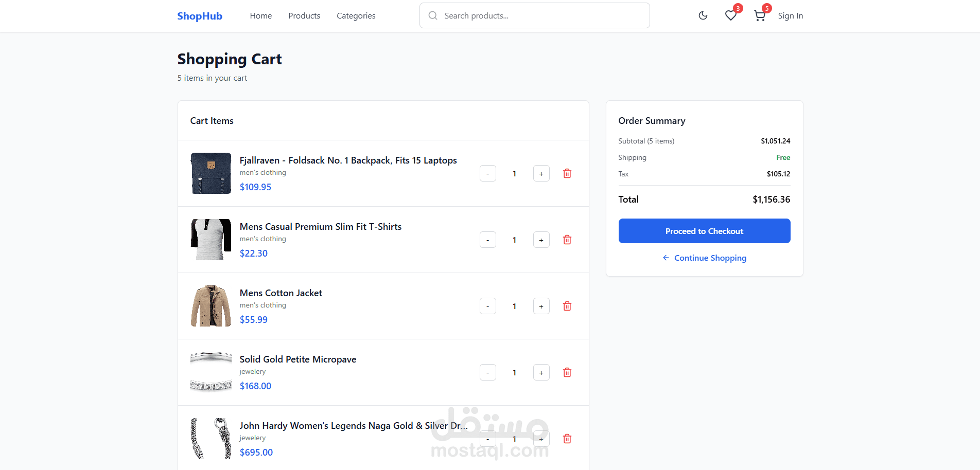Delete Solid Gold Petite Micropave item
The height and width of the screenshot is (470, 980).
567,372
